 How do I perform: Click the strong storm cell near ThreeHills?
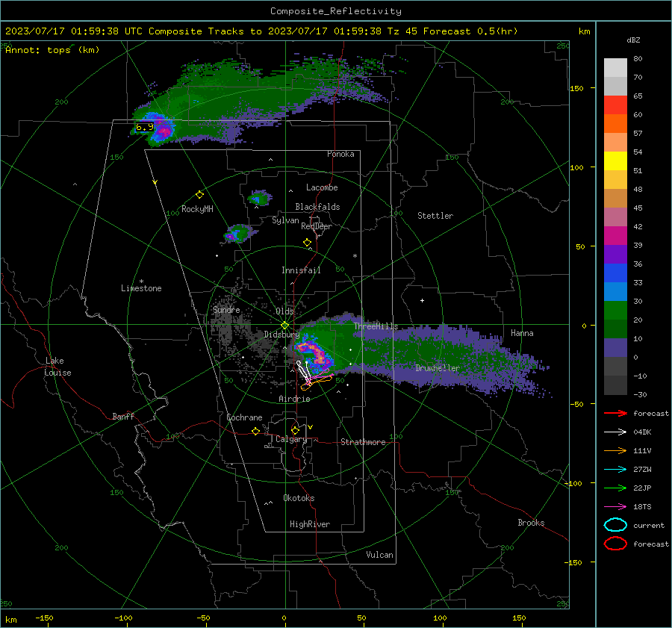click(x=314, y=352)
